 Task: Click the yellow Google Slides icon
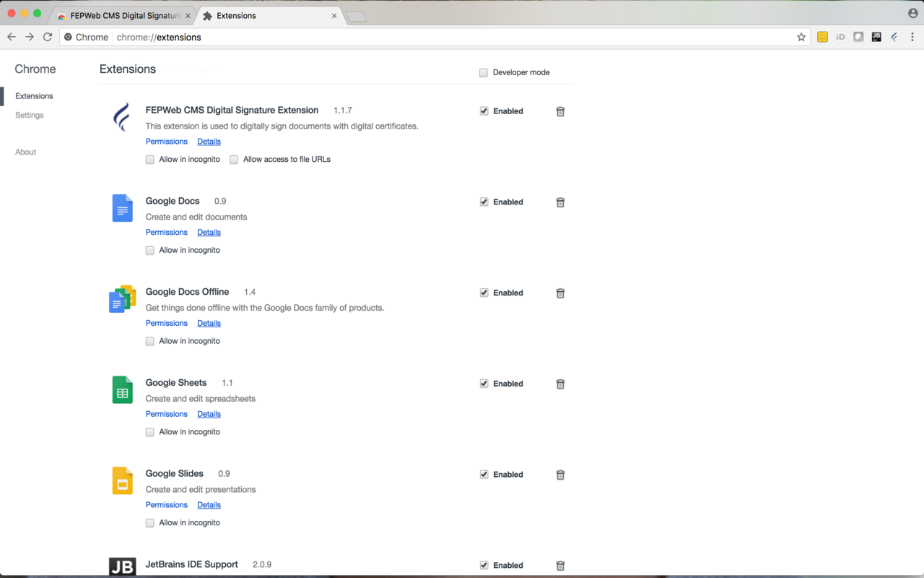pos(123,480)
